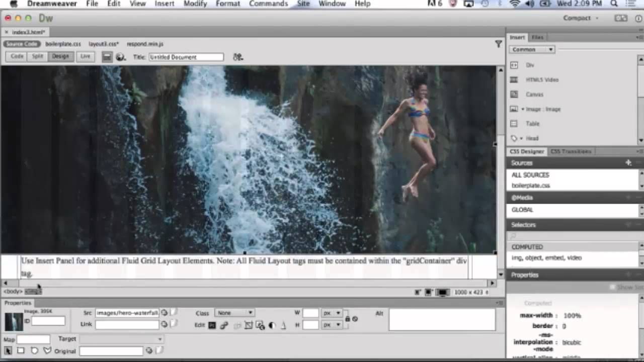644x362 pixels.
Task: Select the body tag in tag selector
Action: tap(13, 292)
